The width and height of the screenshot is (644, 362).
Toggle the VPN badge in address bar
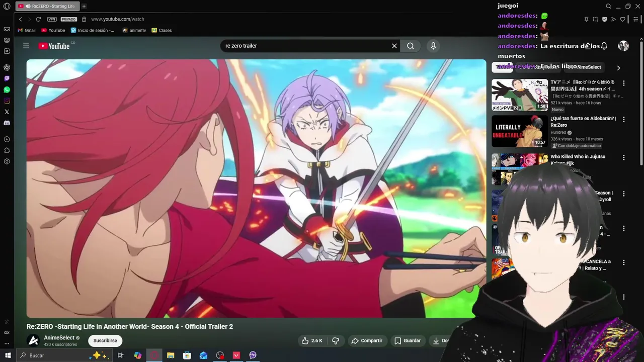[52, 19]
